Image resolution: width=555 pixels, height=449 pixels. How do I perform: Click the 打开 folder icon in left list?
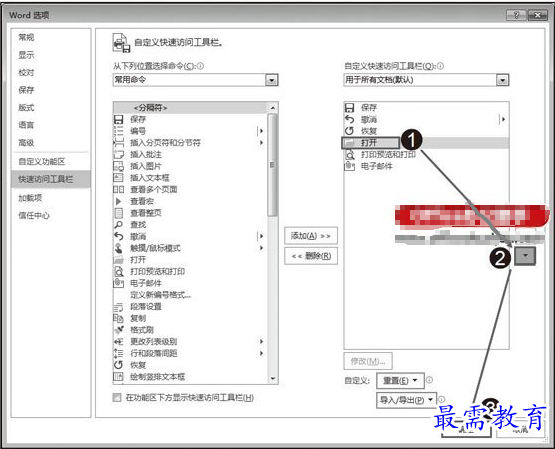coord(119,260)
